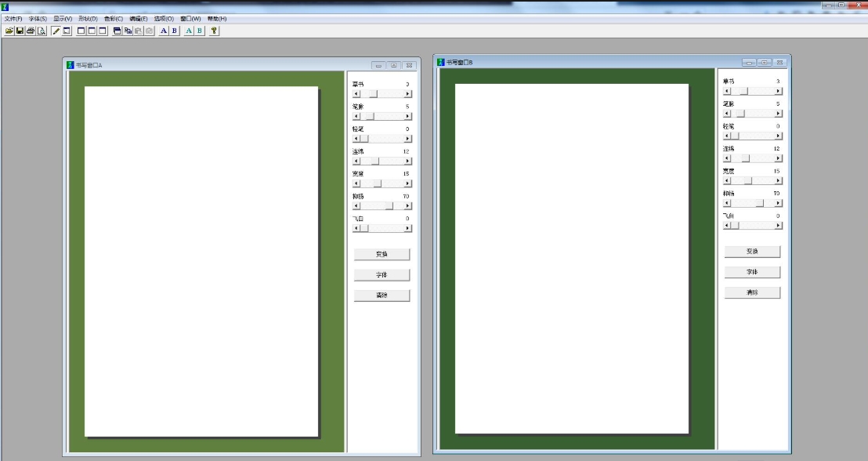
Task: Open the 形状(D) menu
Action: [88, 19]
